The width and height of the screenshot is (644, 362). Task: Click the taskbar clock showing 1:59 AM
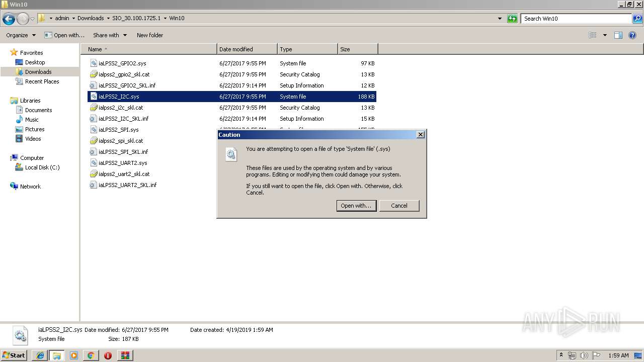point(618,355)
